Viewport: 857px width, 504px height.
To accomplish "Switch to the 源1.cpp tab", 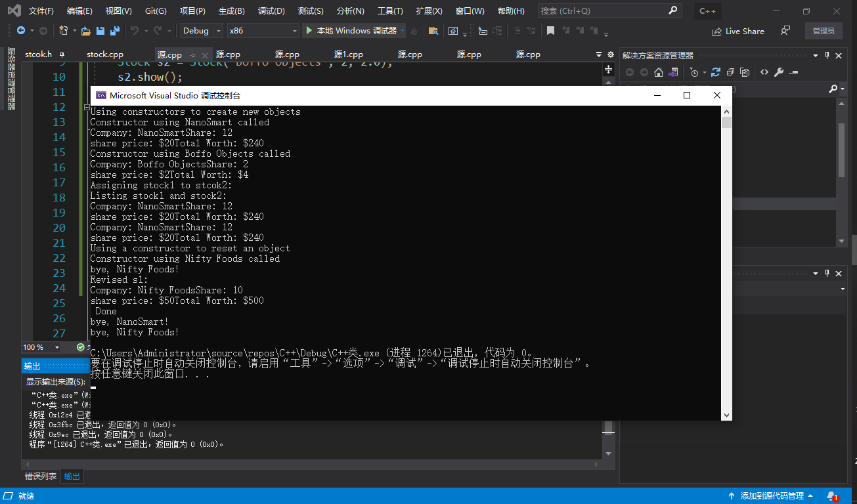I will point(348,54).
